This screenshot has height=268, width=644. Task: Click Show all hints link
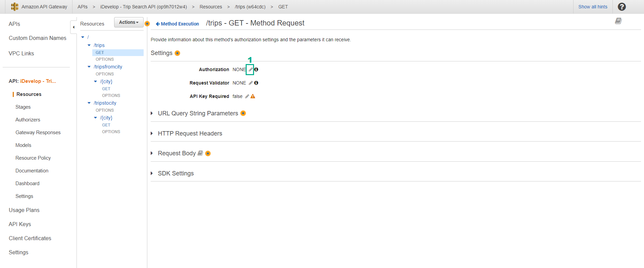593,7
